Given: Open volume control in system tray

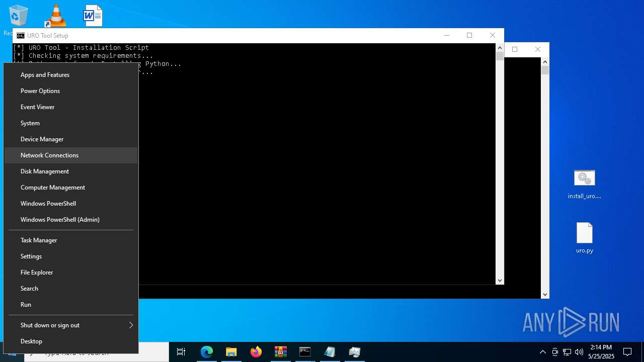Looking at the screenshot, I should [579, 352].
